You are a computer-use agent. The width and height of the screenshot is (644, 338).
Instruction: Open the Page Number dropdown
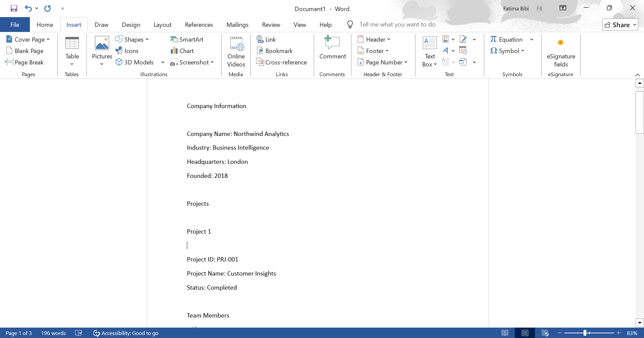383,62
